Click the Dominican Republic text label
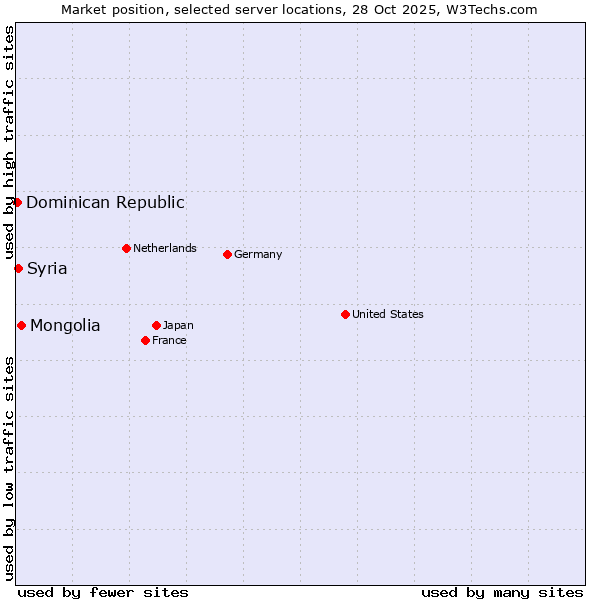Screen dimensions: 600x600 [x=105, y=203]
